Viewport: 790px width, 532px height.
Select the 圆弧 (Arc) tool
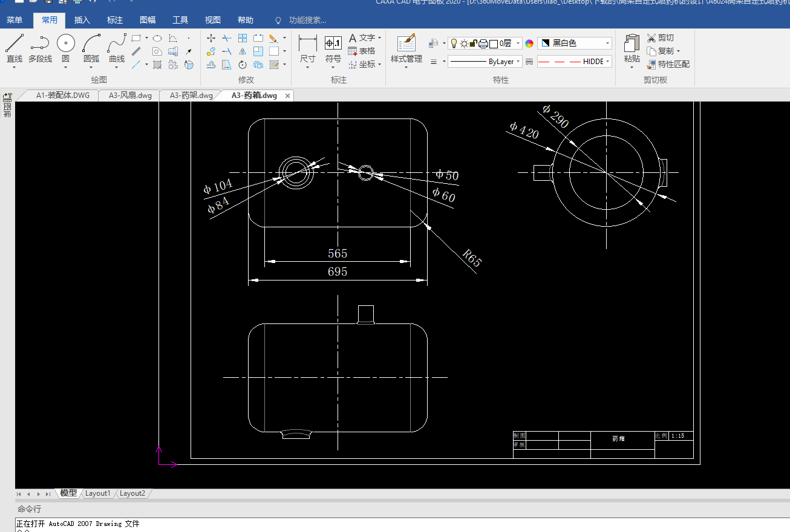coord(91,48)
